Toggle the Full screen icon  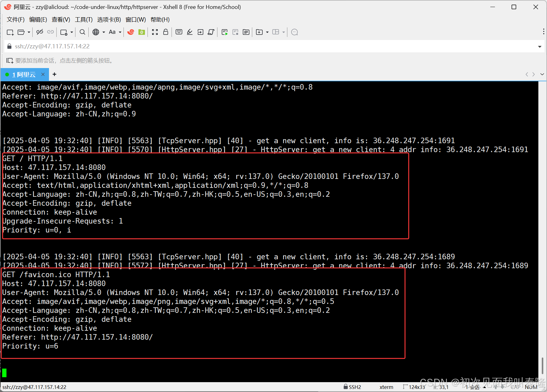point(155,32)
